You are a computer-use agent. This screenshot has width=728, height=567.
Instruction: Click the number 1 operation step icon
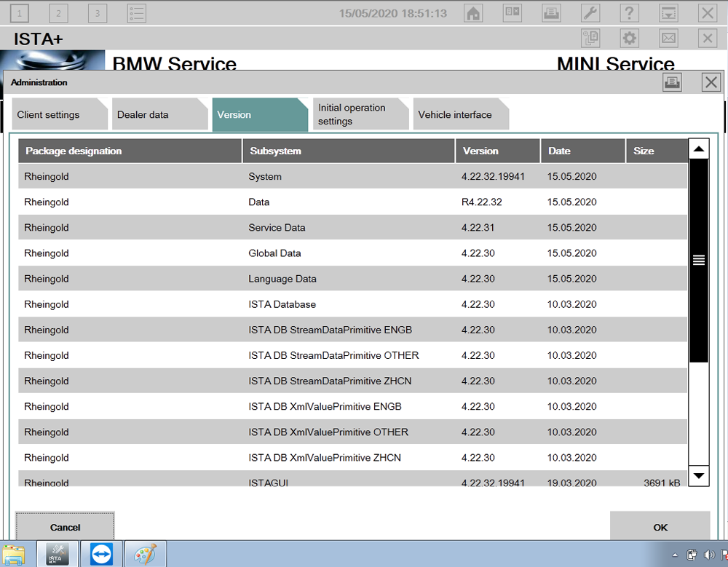(19, 13)
